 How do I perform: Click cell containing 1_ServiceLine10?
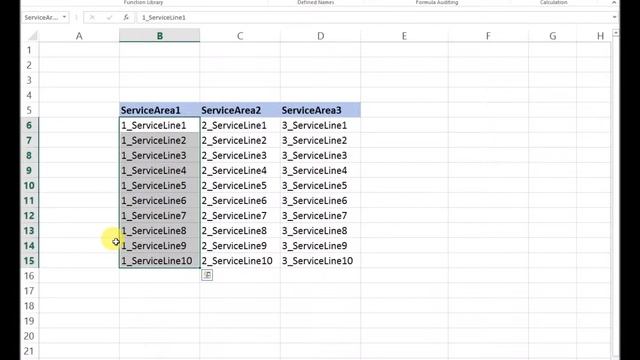click(160, 261)
